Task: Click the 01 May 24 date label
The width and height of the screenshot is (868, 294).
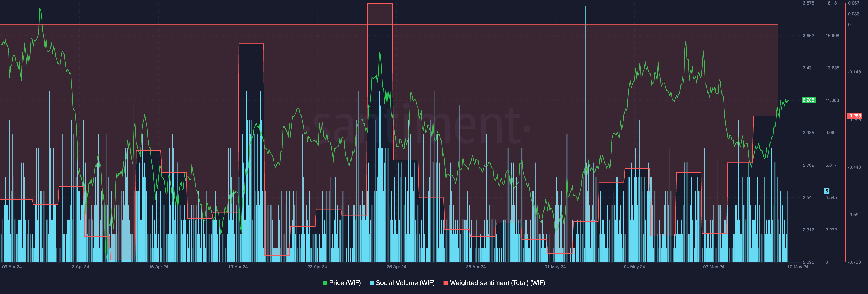Action: [x=555, y=267]
